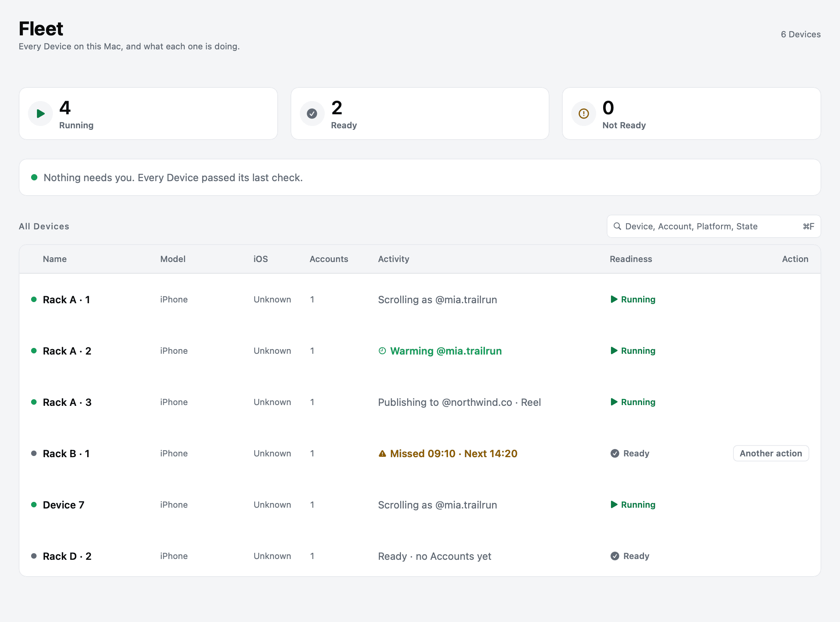Click the Accounts column header
Screen dimensions: 840x622
(x=329, y=259)
